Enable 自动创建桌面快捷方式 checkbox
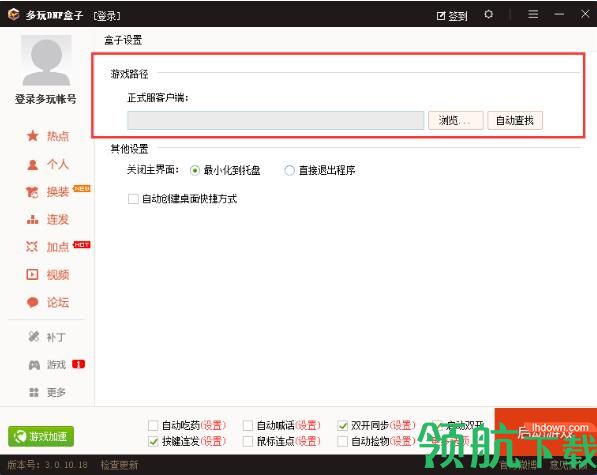 (133, 199)
